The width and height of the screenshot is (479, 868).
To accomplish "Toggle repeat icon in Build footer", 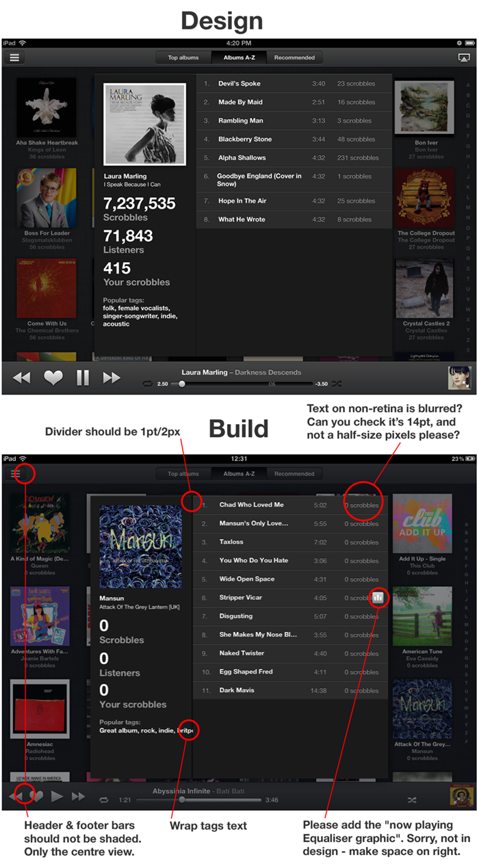I will click(104, 800).
